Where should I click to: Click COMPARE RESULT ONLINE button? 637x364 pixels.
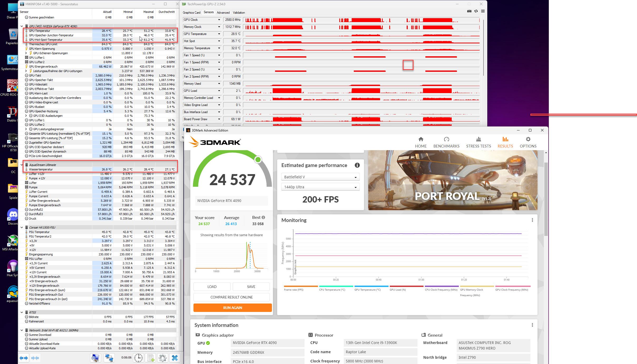(x=231, y=297)
